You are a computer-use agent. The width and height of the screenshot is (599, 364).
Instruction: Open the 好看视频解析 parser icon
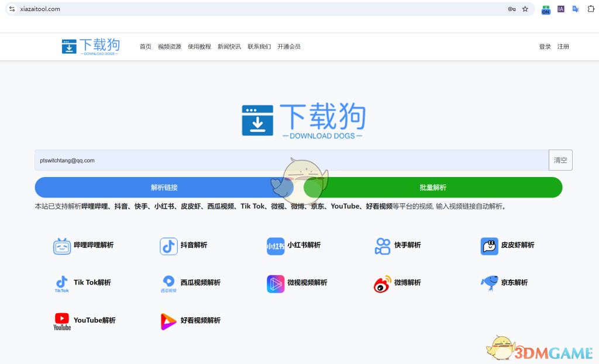pos(168,321)
